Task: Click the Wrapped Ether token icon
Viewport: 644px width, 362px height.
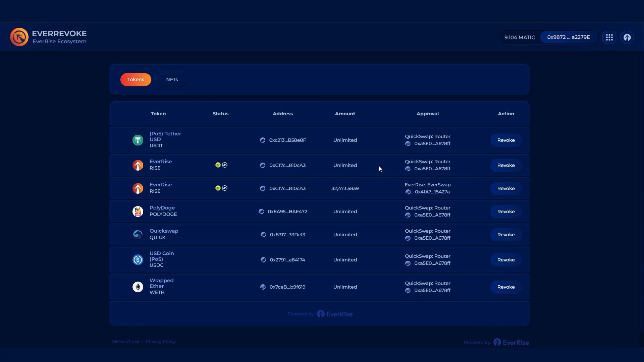Action: point(138,287)
